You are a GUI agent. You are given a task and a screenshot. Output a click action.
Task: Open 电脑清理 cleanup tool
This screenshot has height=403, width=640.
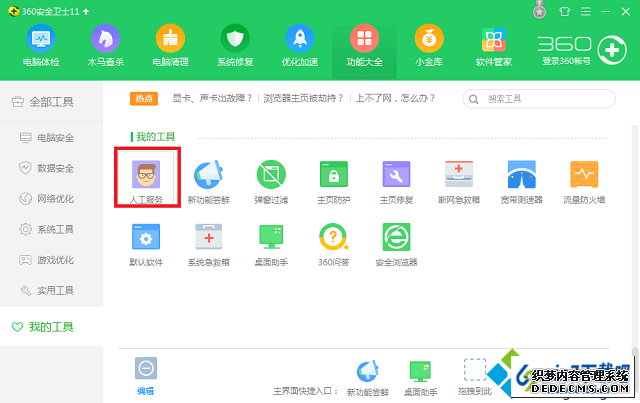(x=170, y=45)
